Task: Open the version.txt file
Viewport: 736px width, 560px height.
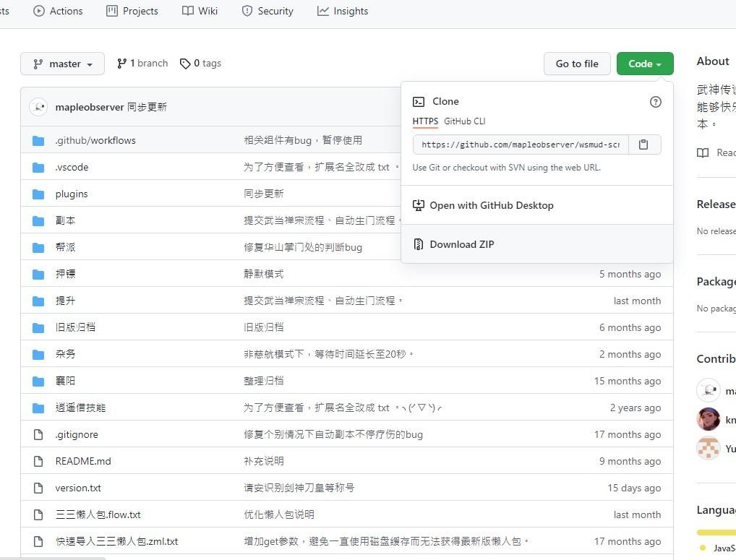Action: tap(78, 488)
